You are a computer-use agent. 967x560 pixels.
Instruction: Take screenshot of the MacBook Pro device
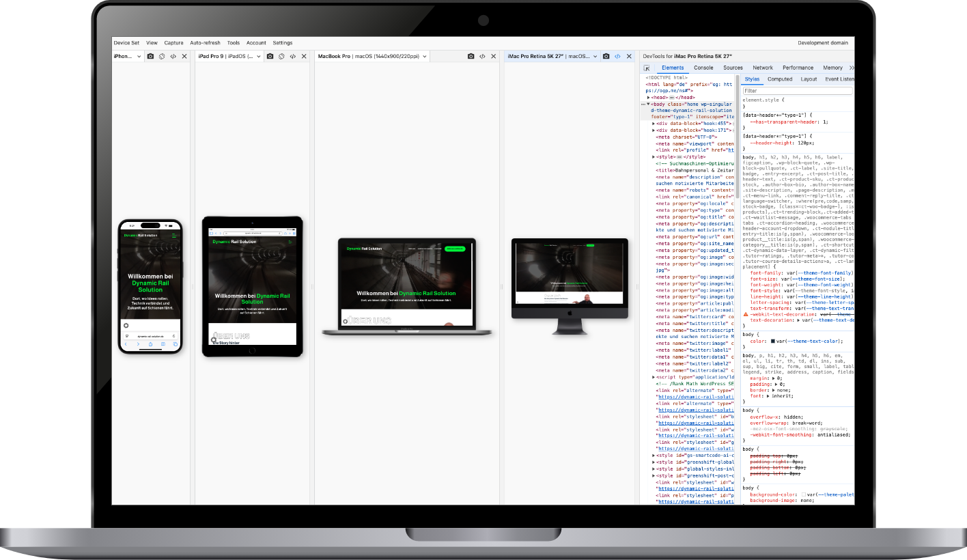coord(471,56)
